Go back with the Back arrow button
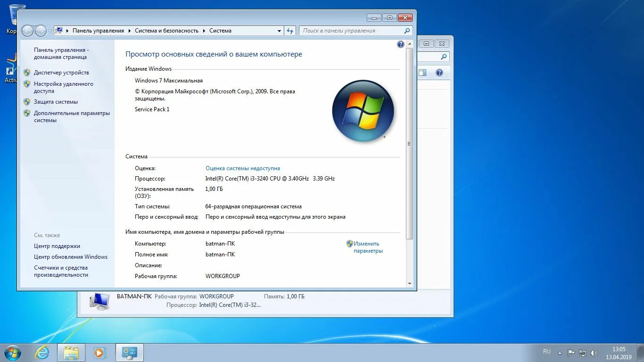644x362 pixels. [x=27, y=31]
